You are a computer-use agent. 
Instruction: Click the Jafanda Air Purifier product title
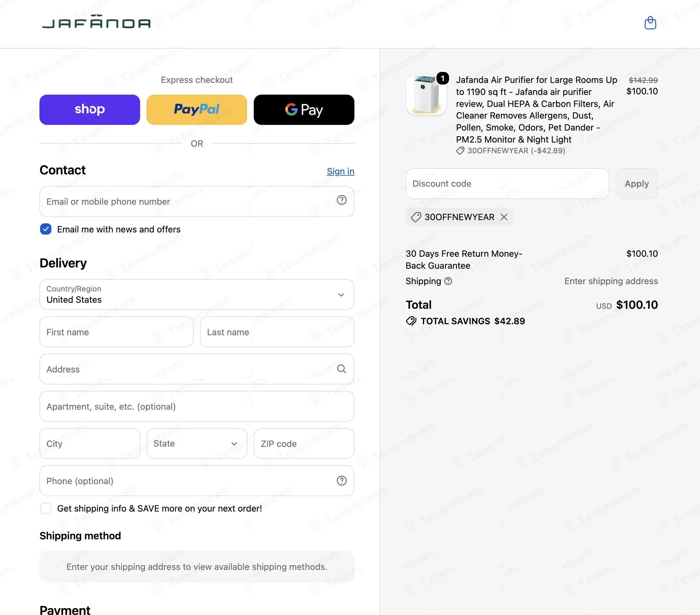coord(537,109)
